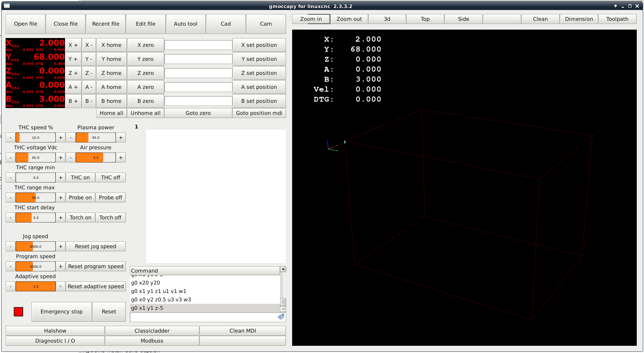Image resolution: width=644 pixels, height=353 pixels.
Task: Click the MDI command enter icon
Action: 281,317
